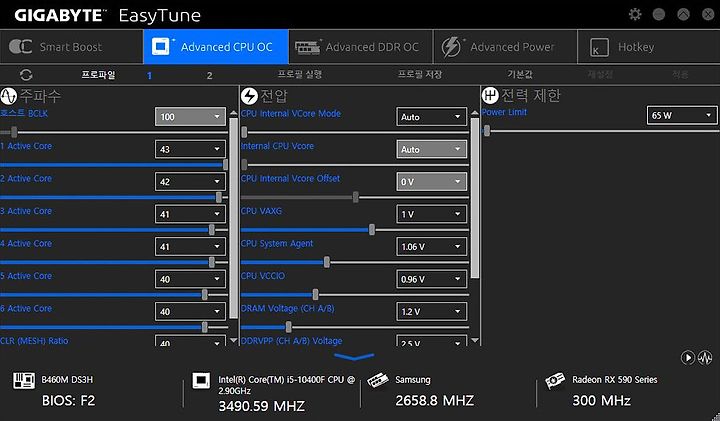Select the Advanced CPU OC tab
Viewport: 720px width, 421px height.
216,47
